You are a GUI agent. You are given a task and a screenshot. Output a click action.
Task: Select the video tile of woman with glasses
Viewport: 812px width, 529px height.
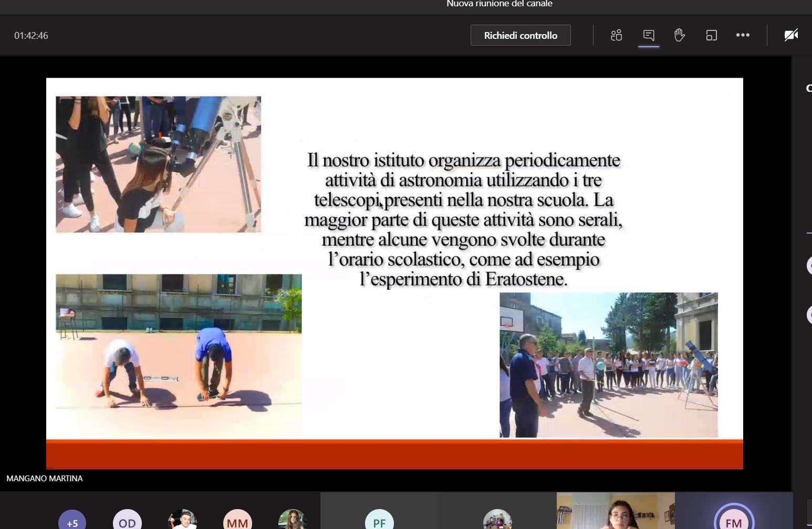616,511
